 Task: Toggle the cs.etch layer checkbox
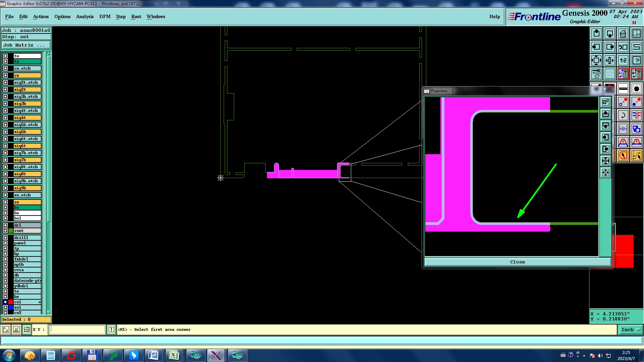[5, 68]
